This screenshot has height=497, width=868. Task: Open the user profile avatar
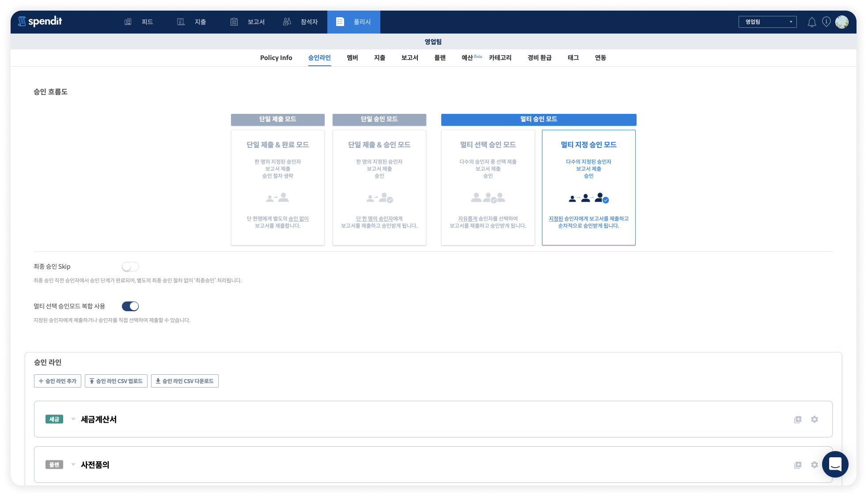(x=841, y=22)
